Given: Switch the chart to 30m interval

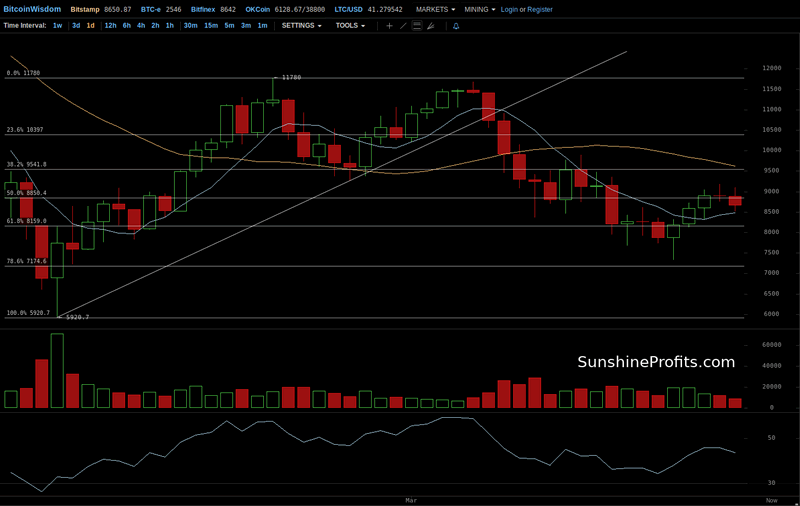Looking at the screenshot, I should pos(190,25).
